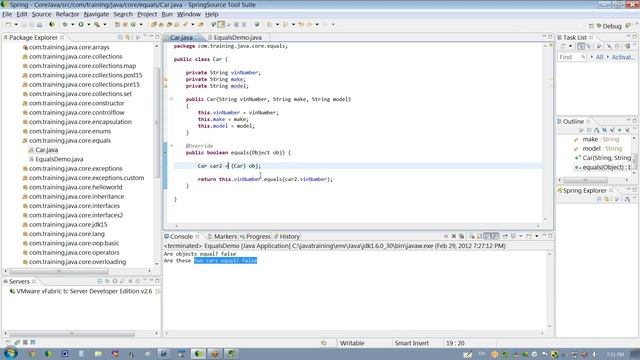Screen dimensions: 640x360
Task: Open the Activate task dropdown
Action: tap(608, 57)
